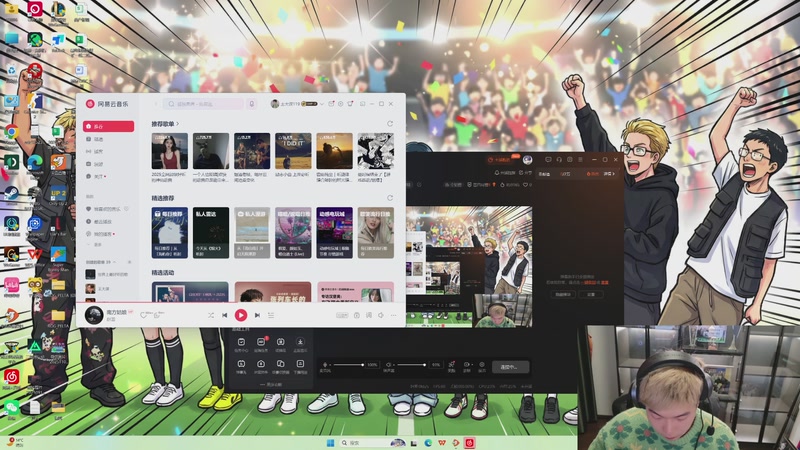Click the user avatar in NetEase title bar

click(274, 104)
